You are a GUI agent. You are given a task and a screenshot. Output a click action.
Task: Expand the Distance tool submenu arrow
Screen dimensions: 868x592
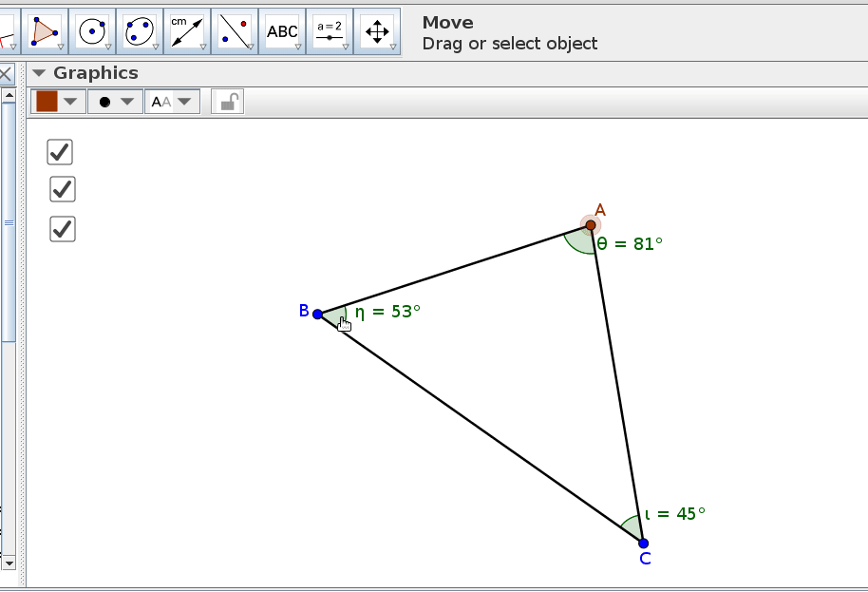(203, 48)
